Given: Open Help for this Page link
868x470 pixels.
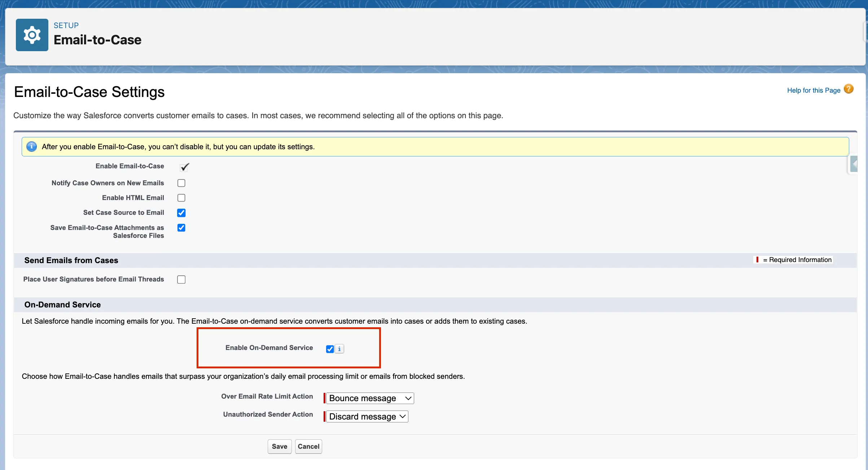Looking at the screenshot, I should (x=813, y=90).
